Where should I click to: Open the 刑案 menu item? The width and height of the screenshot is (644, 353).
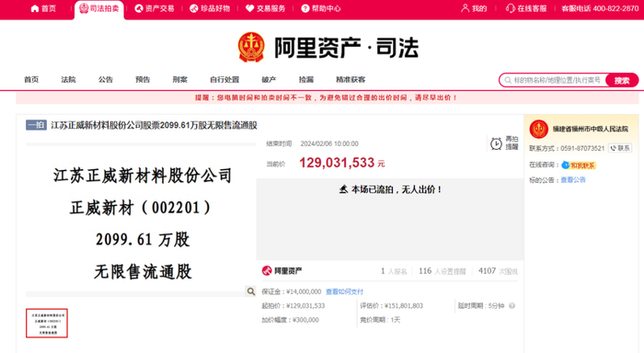[180, 80]
